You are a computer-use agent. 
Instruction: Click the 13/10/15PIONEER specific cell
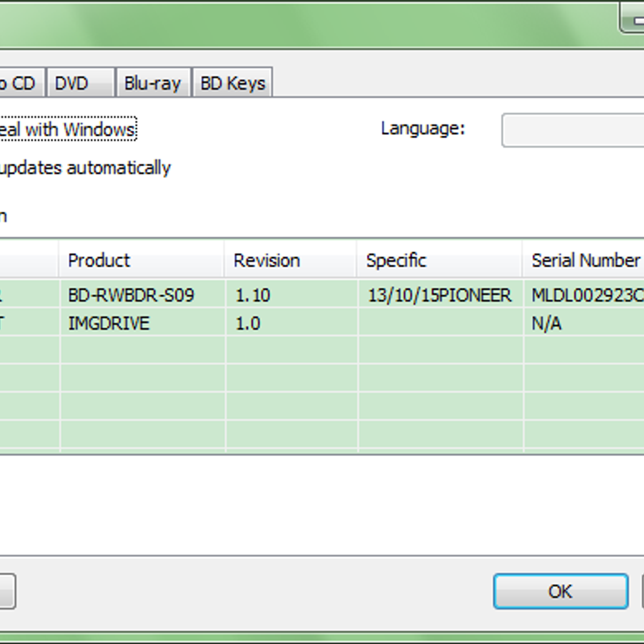pyautogui.click(x=440, y=295)
